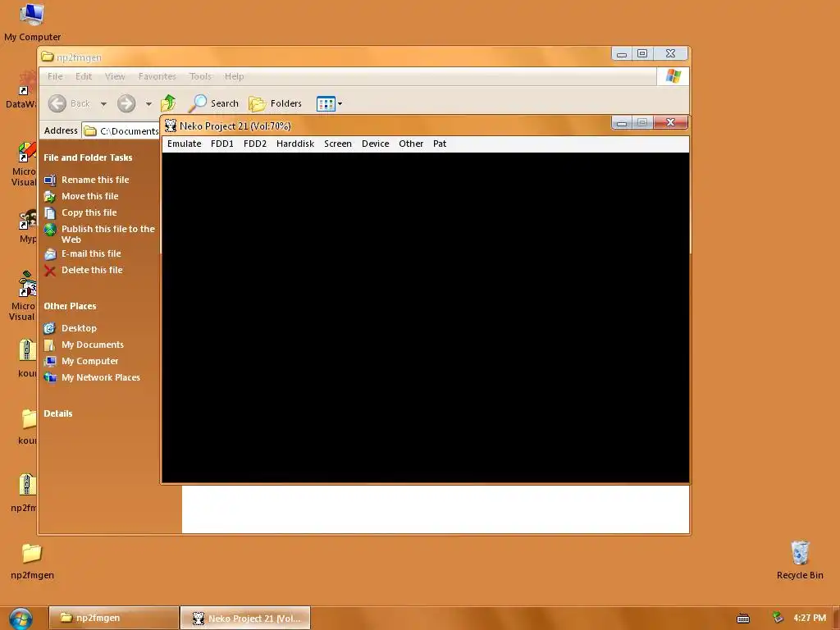Screen dimensions: 840x630
Task: Click the Neko Project 21 cat title icon
Action: [171, 126]
